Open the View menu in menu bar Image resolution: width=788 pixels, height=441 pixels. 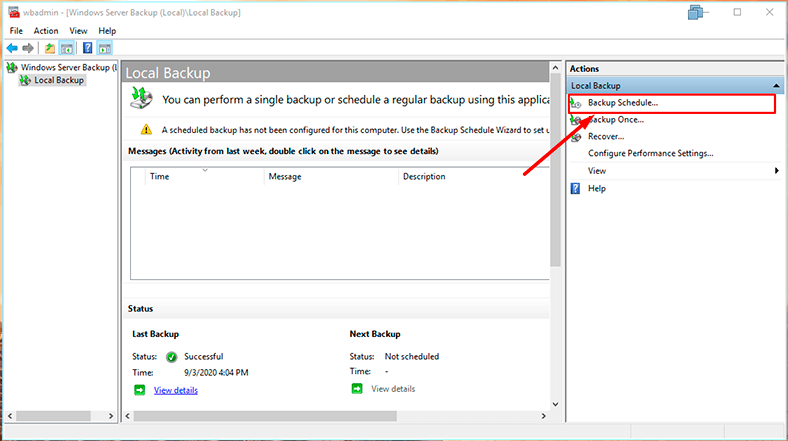pyautogui.click(x=78, y=31)
